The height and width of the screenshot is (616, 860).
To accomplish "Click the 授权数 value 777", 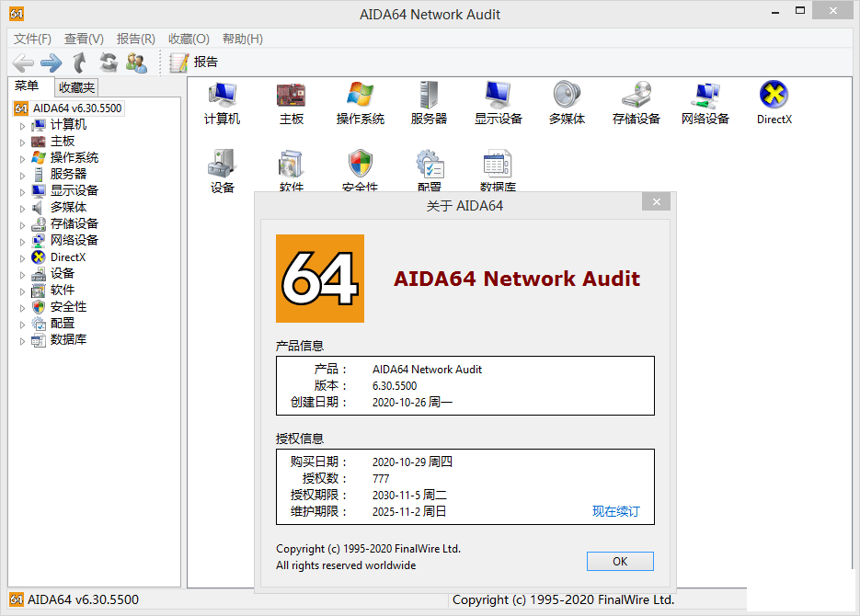I will click(381, 478).
